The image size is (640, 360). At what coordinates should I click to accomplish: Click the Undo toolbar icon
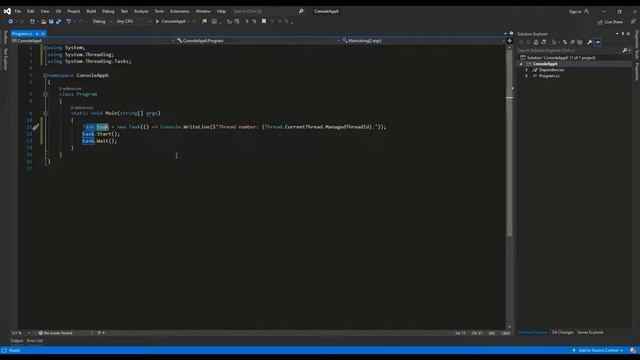pyautogui.click(x=69, y=21)
